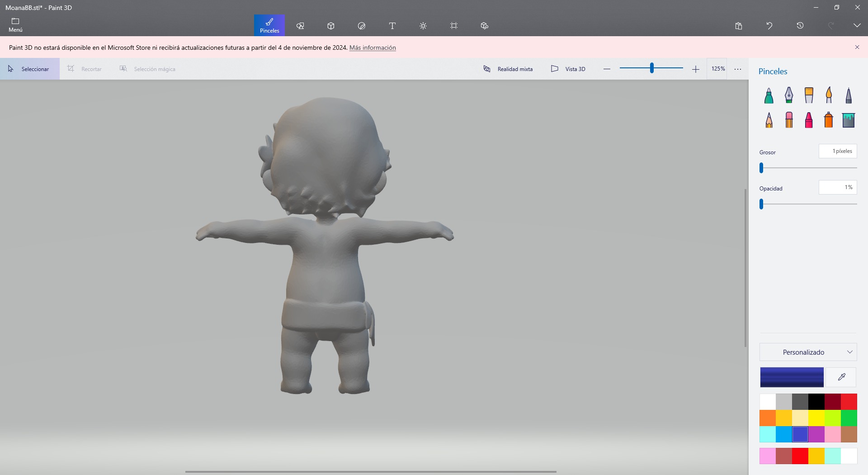868x475 pixels.
Task: Pick the green color swatch
Action: click(x=849, y=418)
